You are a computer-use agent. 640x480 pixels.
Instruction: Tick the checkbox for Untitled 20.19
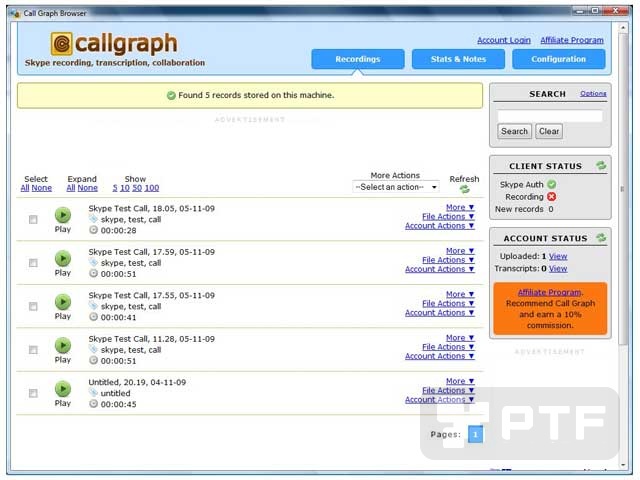pyautogui.click(x=33, y=393)
